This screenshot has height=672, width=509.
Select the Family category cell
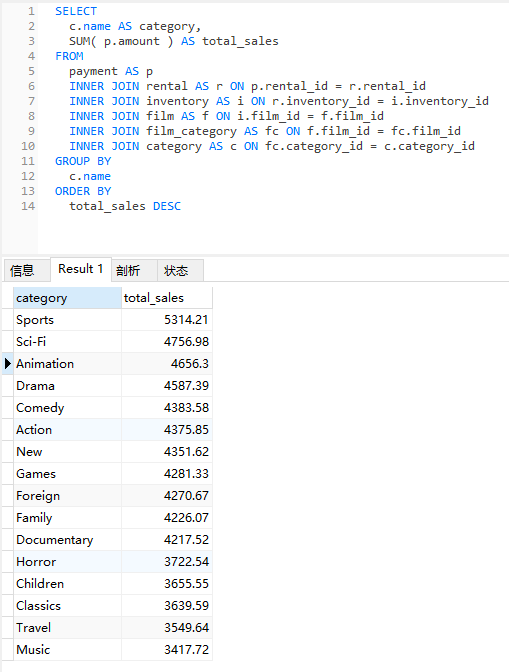pos(67,518)
